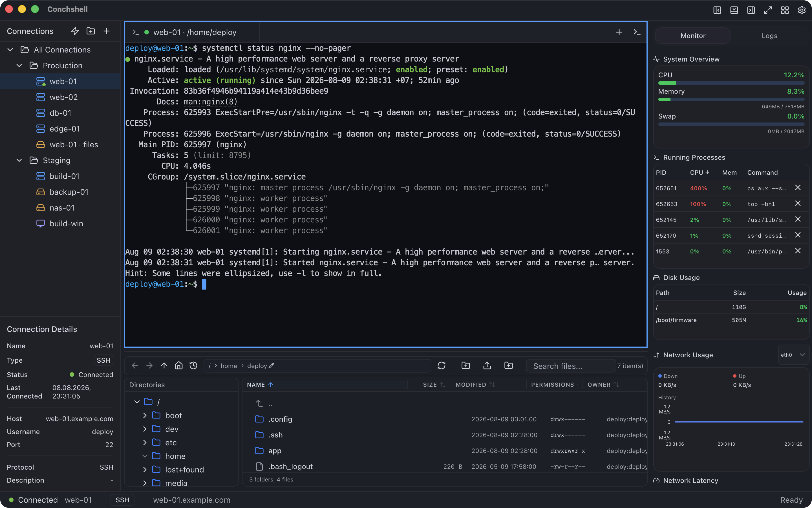The image size is (812, 508).
Task: Select build-01 staging connection
Action: 60,176
